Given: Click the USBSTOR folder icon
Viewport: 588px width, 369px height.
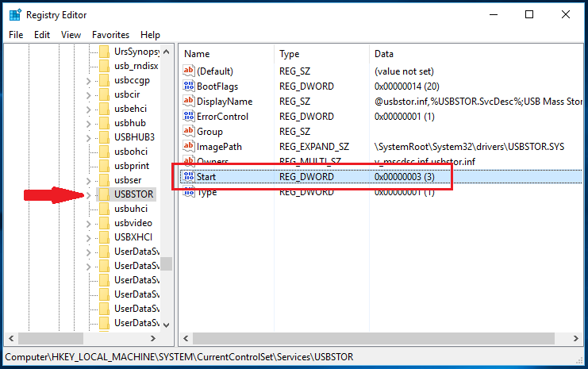Looking at the screenshot, I should point(104,194).
